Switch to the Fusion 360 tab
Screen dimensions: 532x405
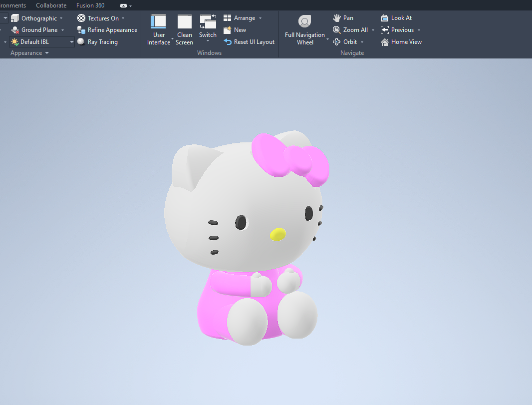[90, 5]
